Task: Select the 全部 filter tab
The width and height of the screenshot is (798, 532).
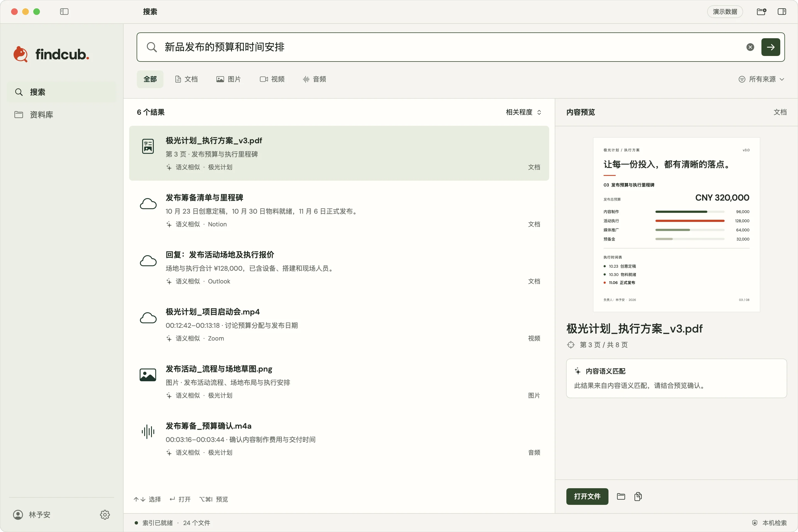Action: 150,79
